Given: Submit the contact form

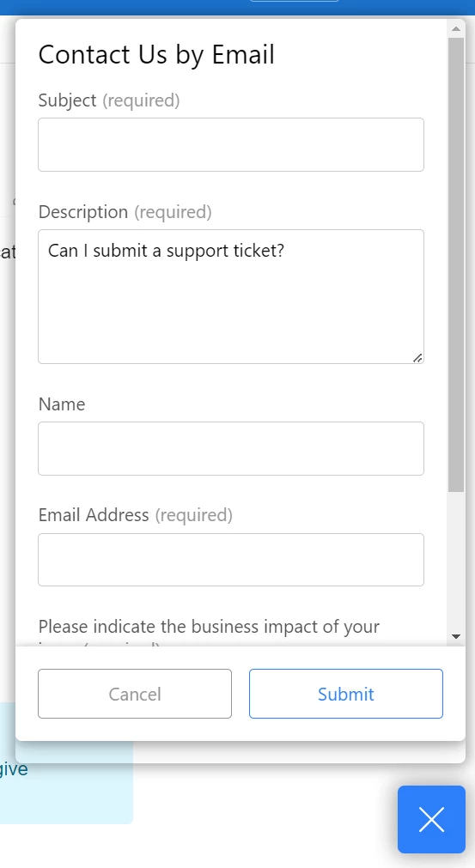Looking at the screenshot, I should pos(346,694).
